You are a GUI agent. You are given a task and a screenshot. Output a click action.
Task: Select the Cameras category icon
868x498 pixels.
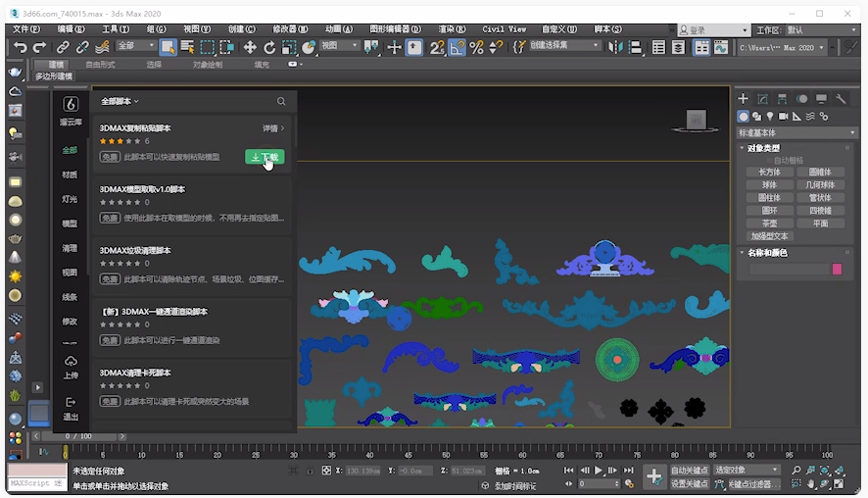pyautogui.click(x=784, y=117)
